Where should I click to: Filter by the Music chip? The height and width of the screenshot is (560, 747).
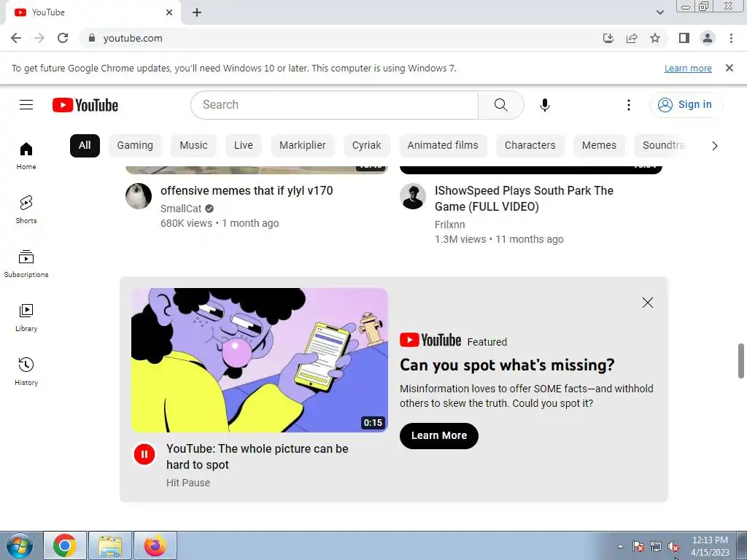pos(193,145)
